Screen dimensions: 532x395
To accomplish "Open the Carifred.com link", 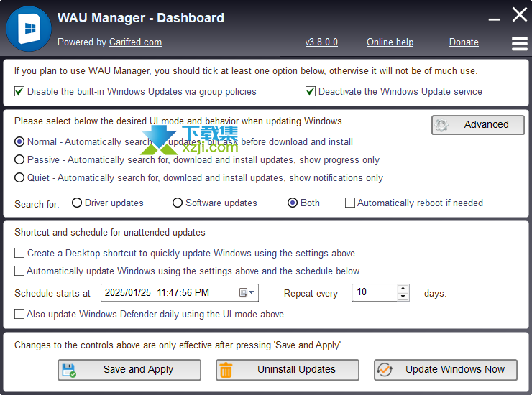I will click(x=135, y=42).
